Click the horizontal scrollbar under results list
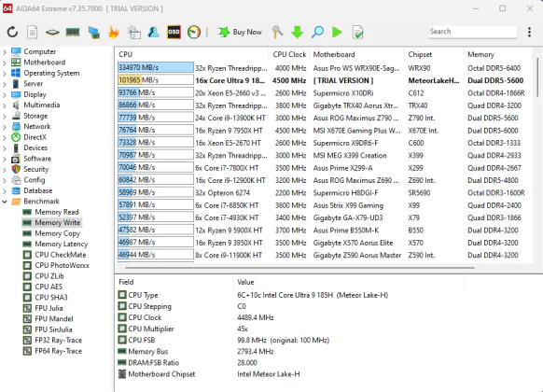 (x=299, y=267)
